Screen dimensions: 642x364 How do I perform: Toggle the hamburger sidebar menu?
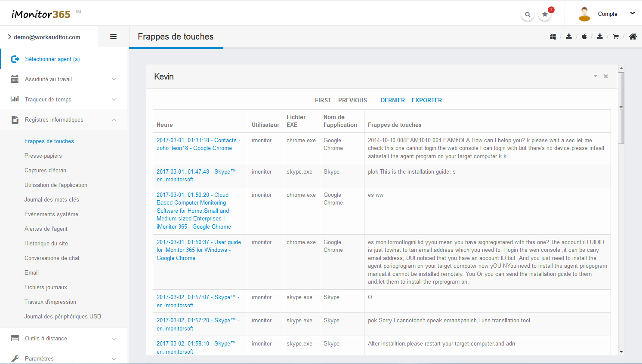[x=113, y=37]
